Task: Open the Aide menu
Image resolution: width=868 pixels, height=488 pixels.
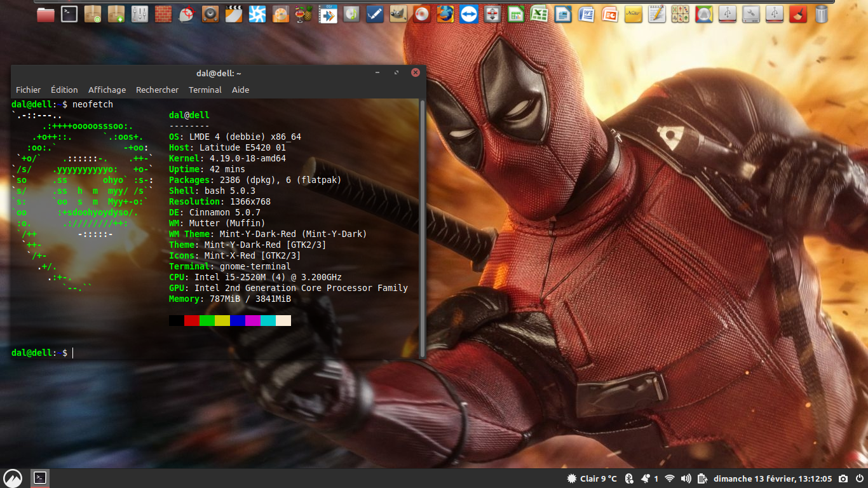Action: [240, 90]
